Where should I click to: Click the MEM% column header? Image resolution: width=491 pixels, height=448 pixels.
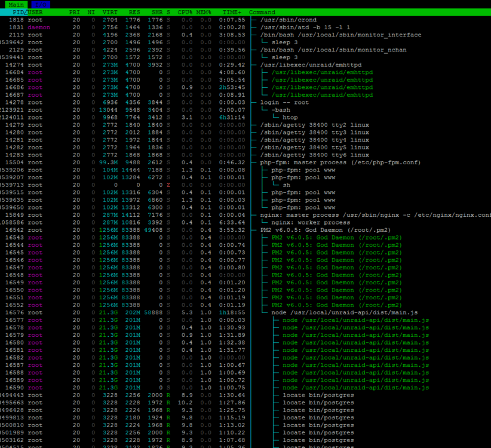point(204,12)
